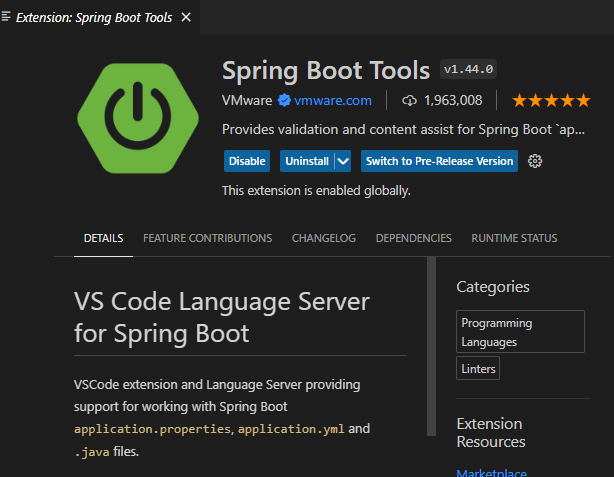
Task: Click the Categories heading
Action: click(493, 287)
